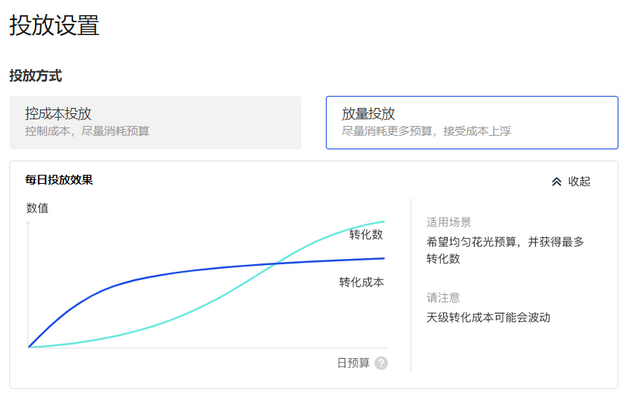Viewport: 628px width, 393px height.
Task: Click the 适用场景 label
Action: coord(449,222)
